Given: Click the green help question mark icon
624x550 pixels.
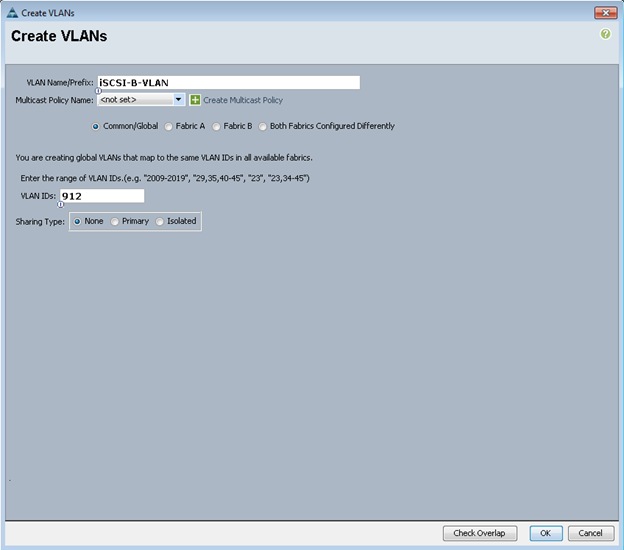Looking at the screenshot, I should tap(605, 34).
